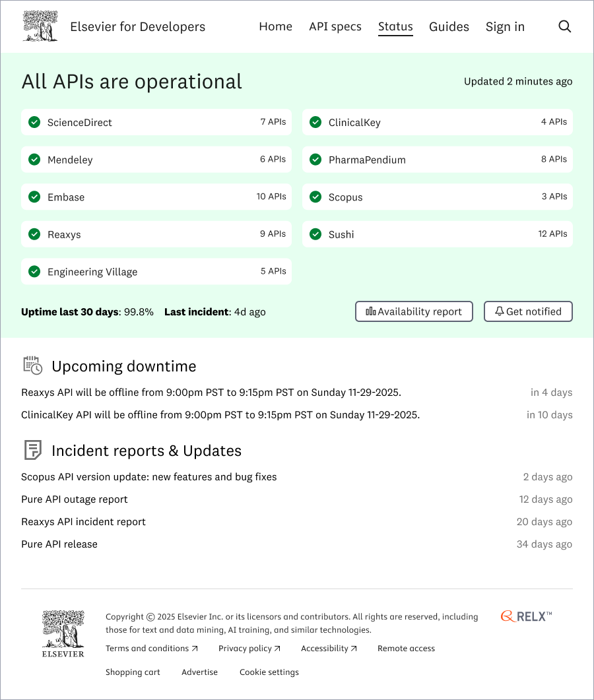Click the Elsevier logo in footer
The height and width of the screenshot is (700, 594).
63,633
